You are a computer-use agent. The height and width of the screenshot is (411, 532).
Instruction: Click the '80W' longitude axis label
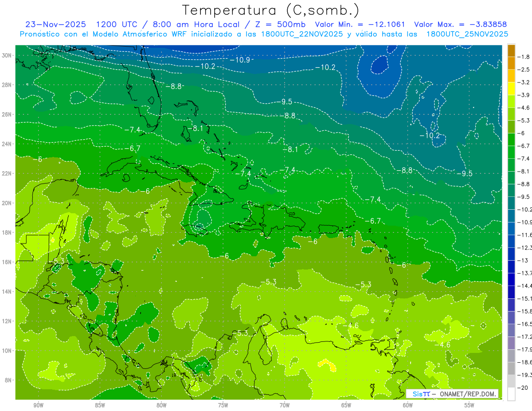(161, 405)
